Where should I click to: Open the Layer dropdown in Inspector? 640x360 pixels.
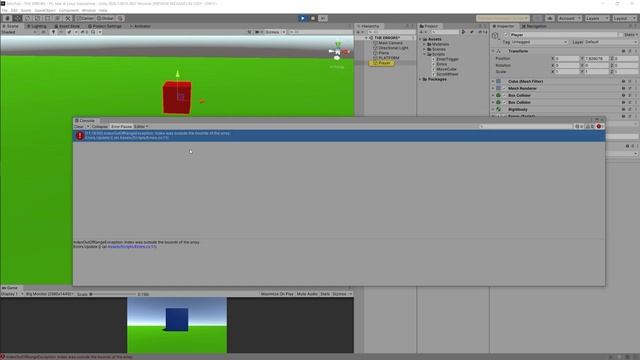(x=611, y=42)
